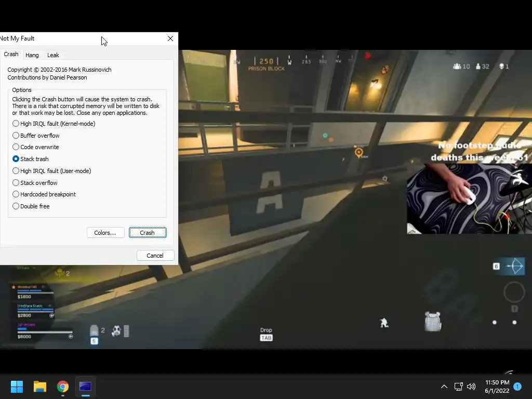Cancel the Not My Fault dialog
This screenshot has width=532, height=399.
click(x=155, y=256)
